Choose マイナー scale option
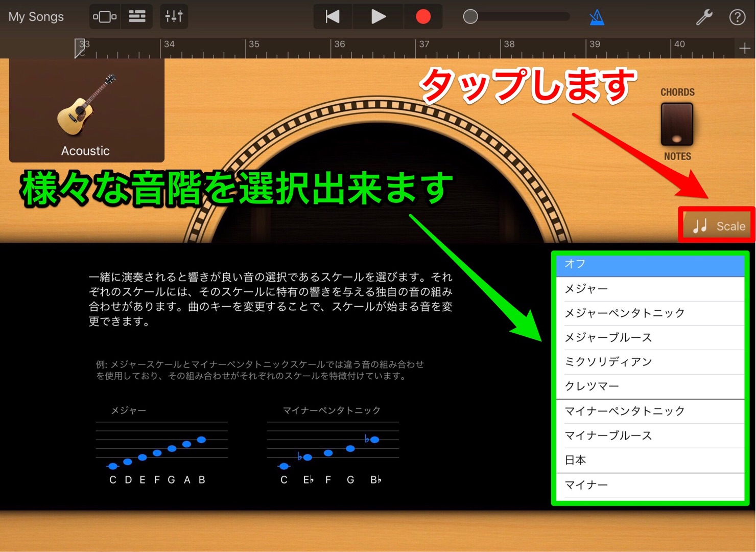This screenshot has width=756, height=552. [x=650, y=485]
